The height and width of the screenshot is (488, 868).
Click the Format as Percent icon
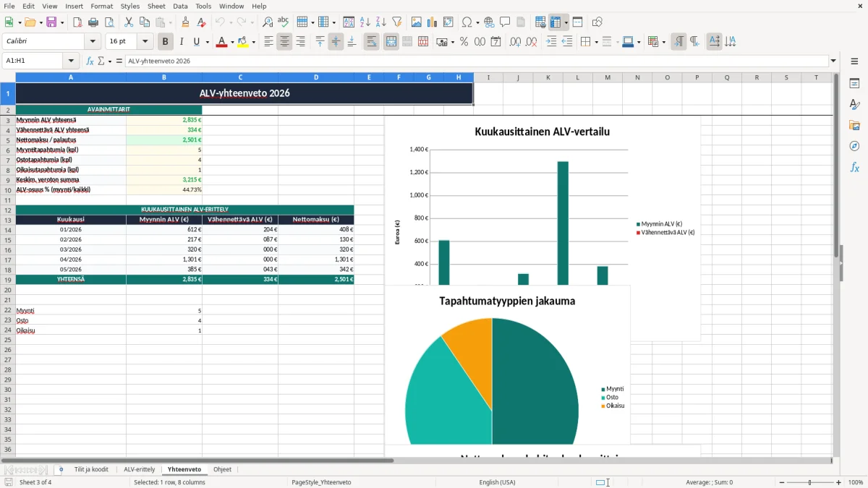pyautogui.click(x=464, y=42)
